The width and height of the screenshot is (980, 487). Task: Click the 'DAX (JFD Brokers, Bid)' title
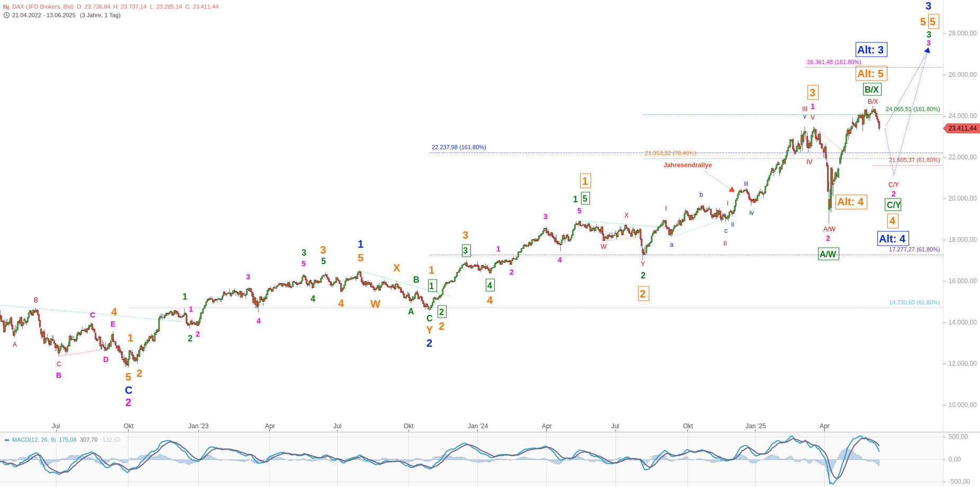click(x=43, y=7)
